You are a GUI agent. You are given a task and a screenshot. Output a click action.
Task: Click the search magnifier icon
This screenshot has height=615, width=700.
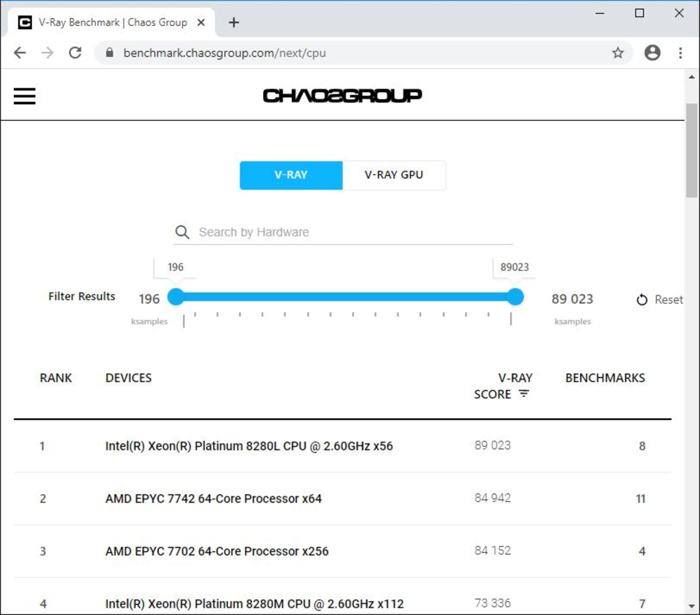point(182,232)
